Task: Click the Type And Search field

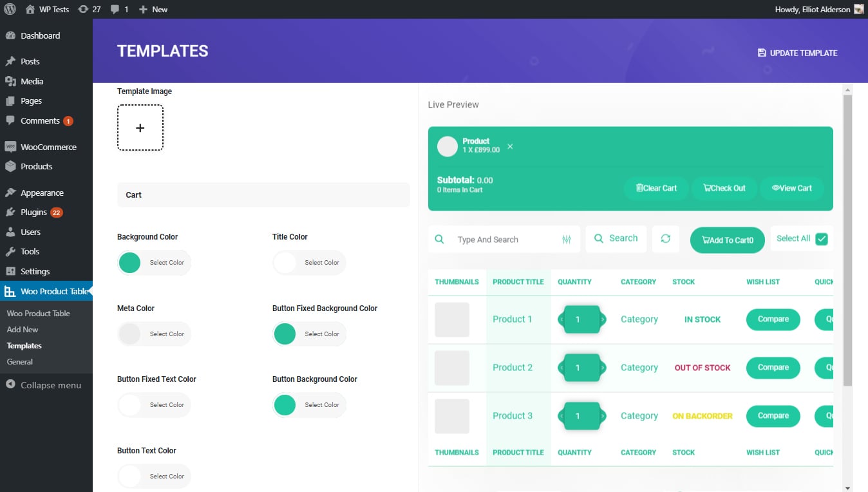Action: [502, 240]
